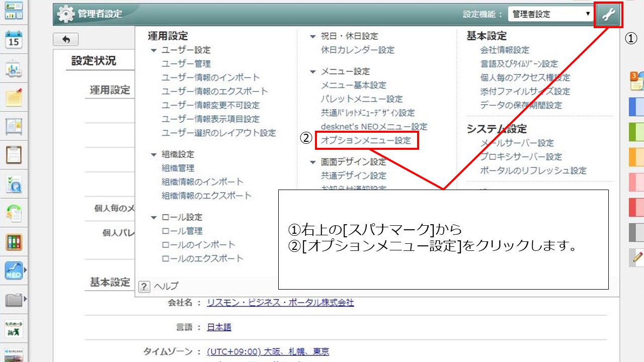
Task: Collapse the メニュー設定 section
Action: 313,72
